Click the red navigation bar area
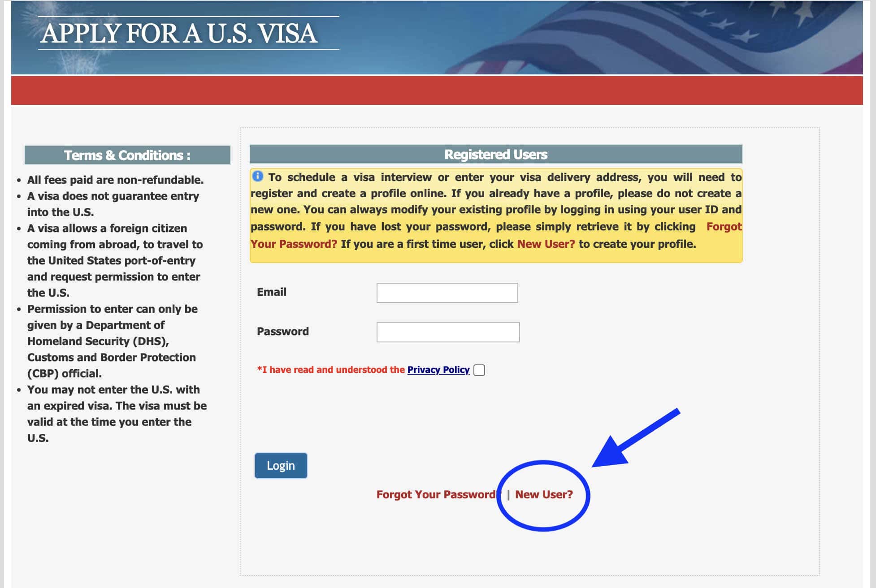 coord(437,89)
